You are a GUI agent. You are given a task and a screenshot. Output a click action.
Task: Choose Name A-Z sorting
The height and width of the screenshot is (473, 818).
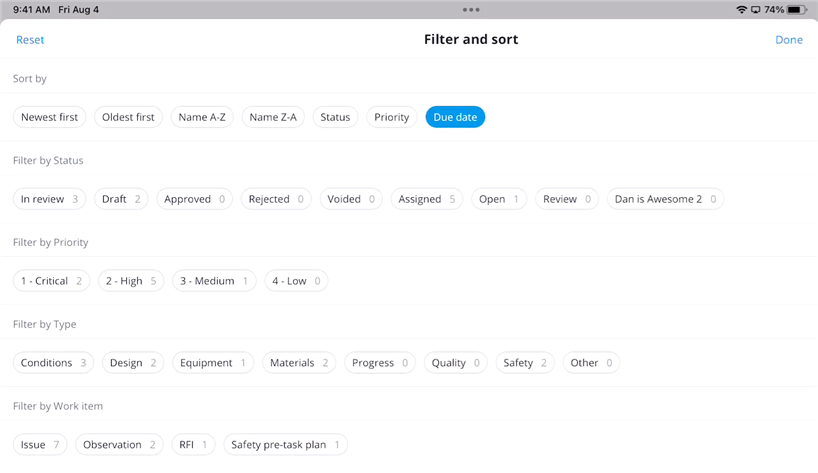pyautogui.click(x=202, y=117)
